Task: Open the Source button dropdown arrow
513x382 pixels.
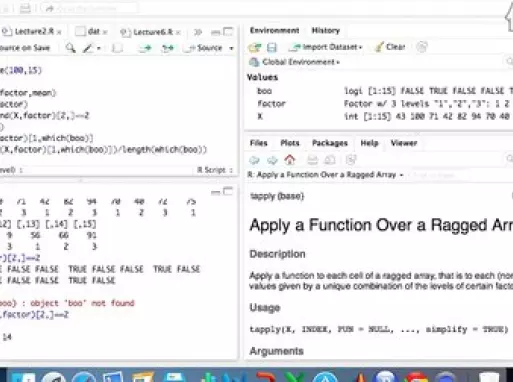Action: (x=231, y=48)
